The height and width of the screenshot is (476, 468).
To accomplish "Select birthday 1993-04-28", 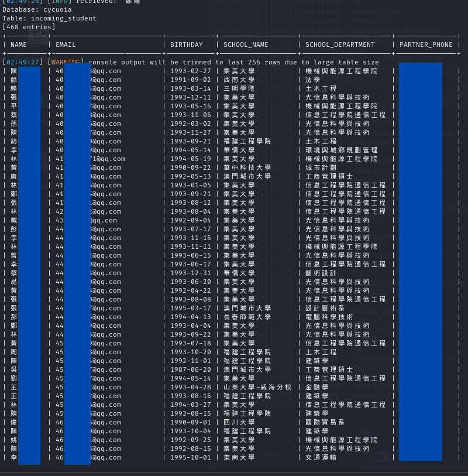I will click(191, 388).
